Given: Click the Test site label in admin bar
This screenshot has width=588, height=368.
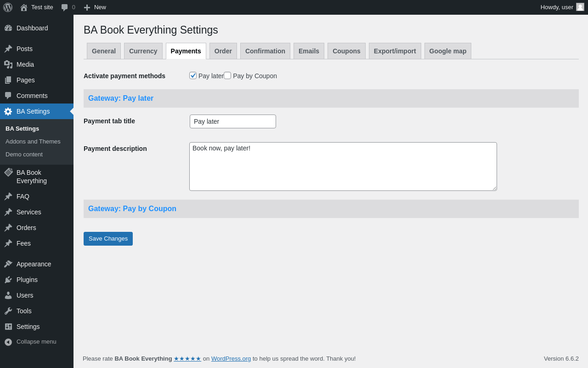Looking at the screenshot, I should click(42, 7).
